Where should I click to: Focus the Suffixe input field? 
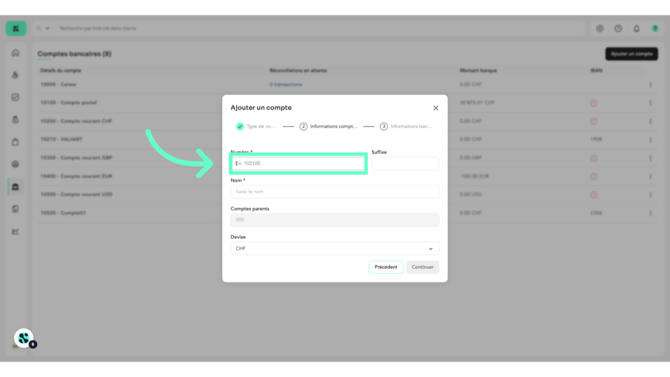tap(405, 163)
